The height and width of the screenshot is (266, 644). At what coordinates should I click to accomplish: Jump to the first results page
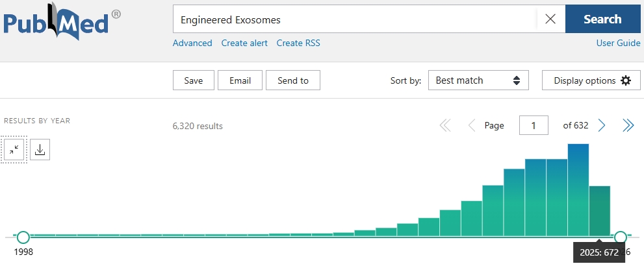click(x=445, y=126)
